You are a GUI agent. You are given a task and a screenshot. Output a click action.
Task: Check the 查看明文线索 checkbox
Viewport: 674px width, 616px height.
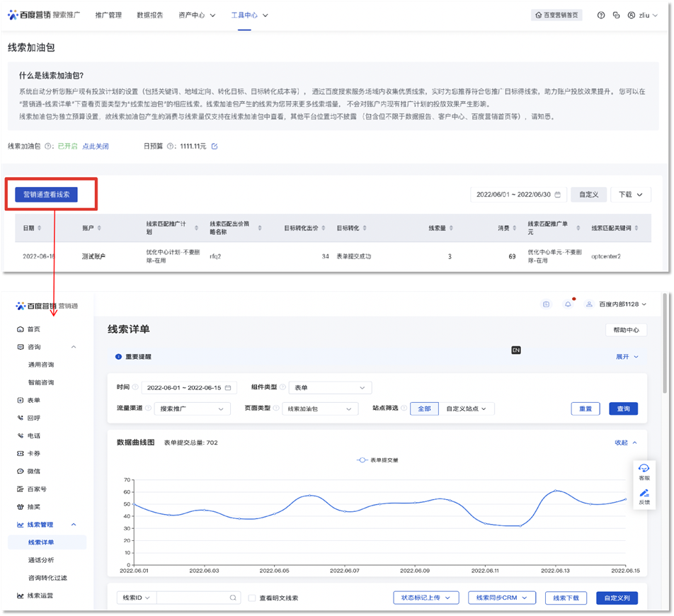point(252,598)
